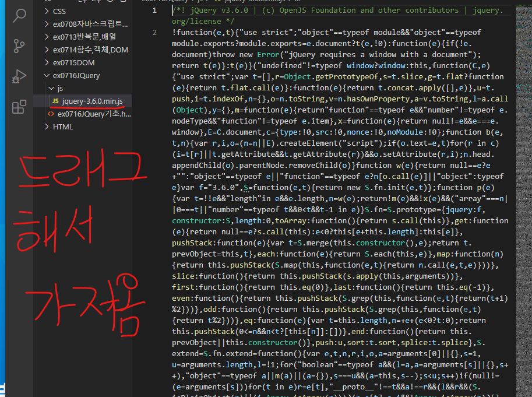Expand the HTML folder chevron

(x=47, y=127)
